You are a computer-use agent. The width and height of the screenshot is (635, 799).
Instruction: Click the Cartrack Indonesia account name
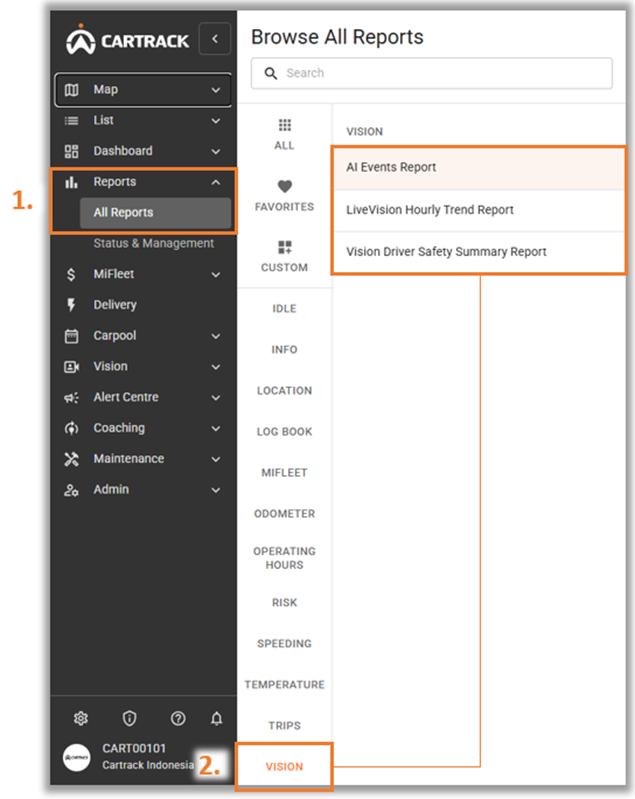148,765
